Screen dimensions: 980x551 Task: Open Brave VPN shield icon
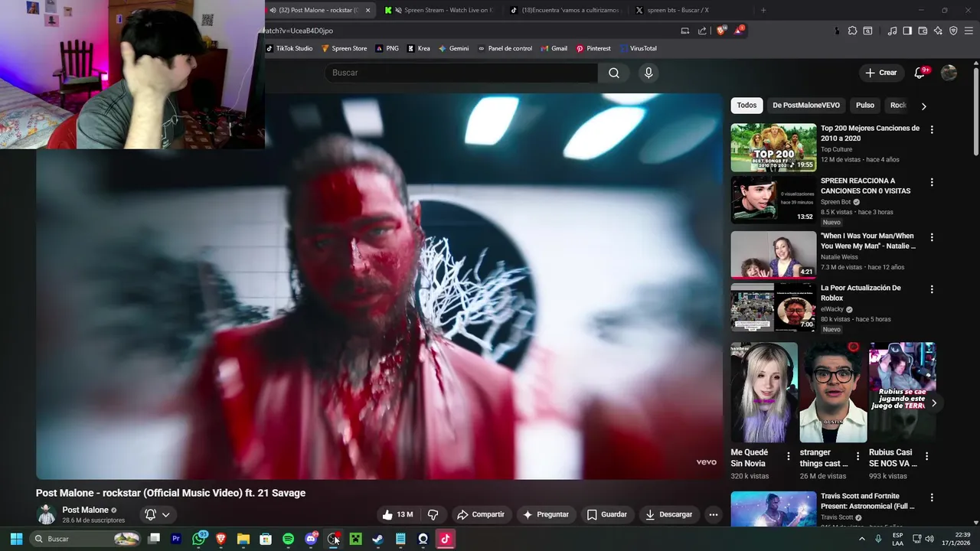(x=953, y=31)
